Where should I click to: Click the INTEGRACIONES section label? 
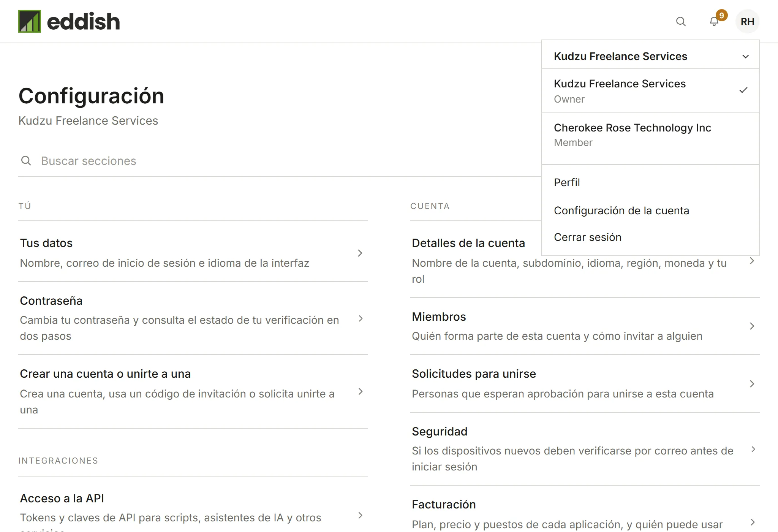coord(58,461)
